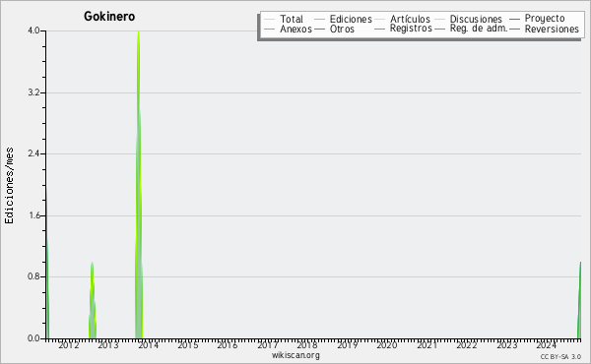This screenshot has width=591, height=364.
Task: Click the 2022 x-axis label
Action: [x=467, y=345]
